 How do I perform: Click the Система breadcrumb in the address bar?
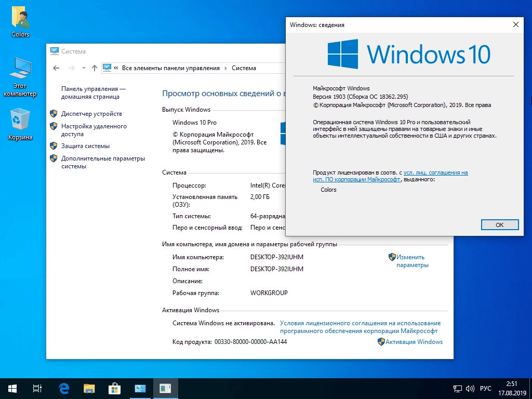(244, 68)
